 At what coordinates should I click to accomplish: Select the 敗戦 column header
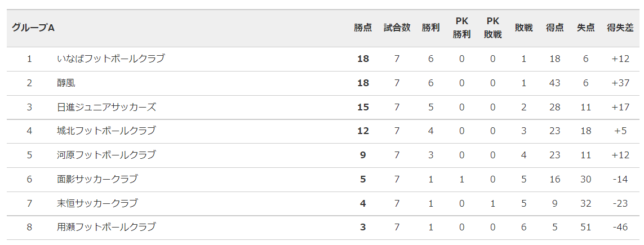point(523,28)
